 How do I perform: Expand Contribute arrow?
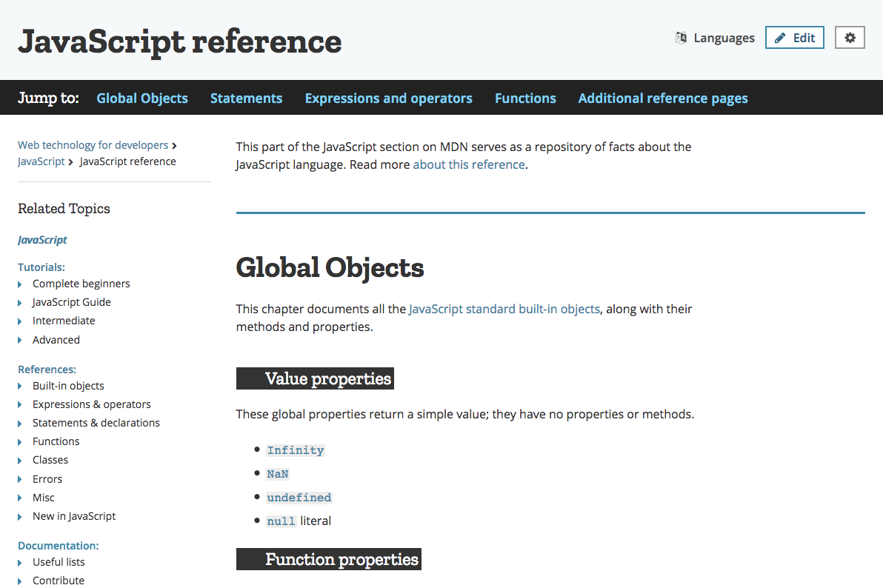pos(20,581)
